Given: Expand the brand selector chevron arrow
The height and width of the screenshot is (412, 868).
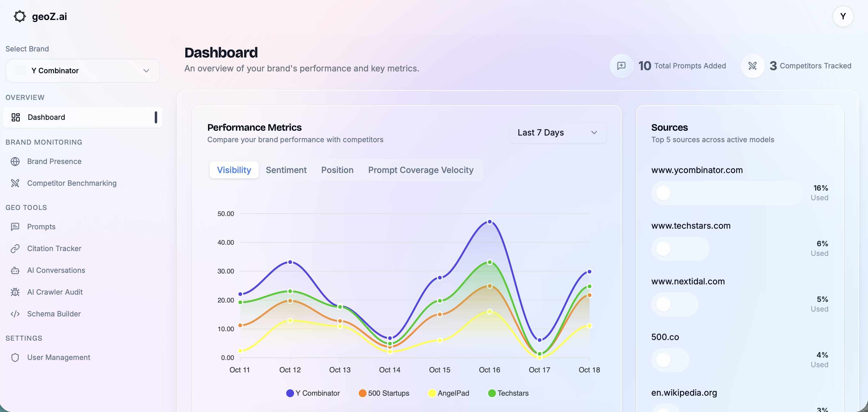Looking at the screenshot, I should 146,71.
